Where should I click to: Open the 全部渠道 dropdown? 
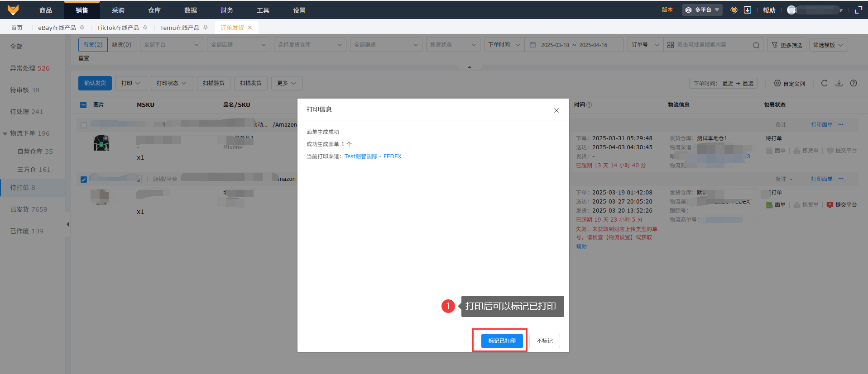pyautogui.click(x=386, y=45)
